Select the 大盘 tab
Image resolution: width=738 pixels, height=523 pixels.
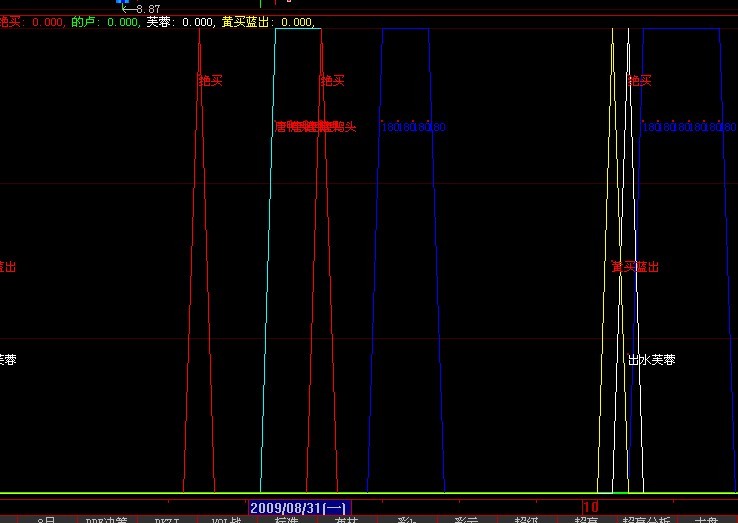(x=707, y=520)
